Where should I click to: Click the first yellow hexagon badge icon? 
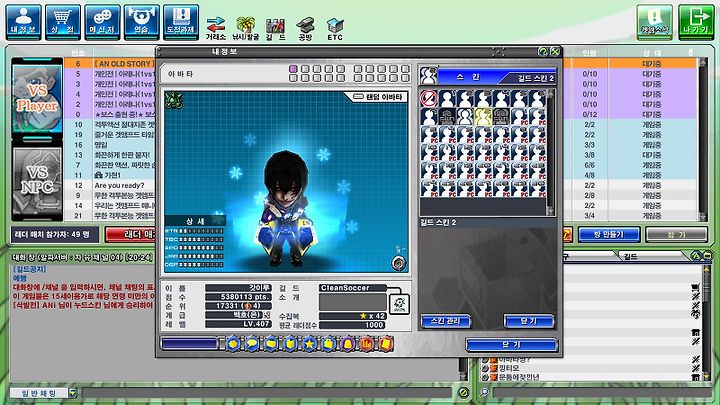[x=233, y=343]
